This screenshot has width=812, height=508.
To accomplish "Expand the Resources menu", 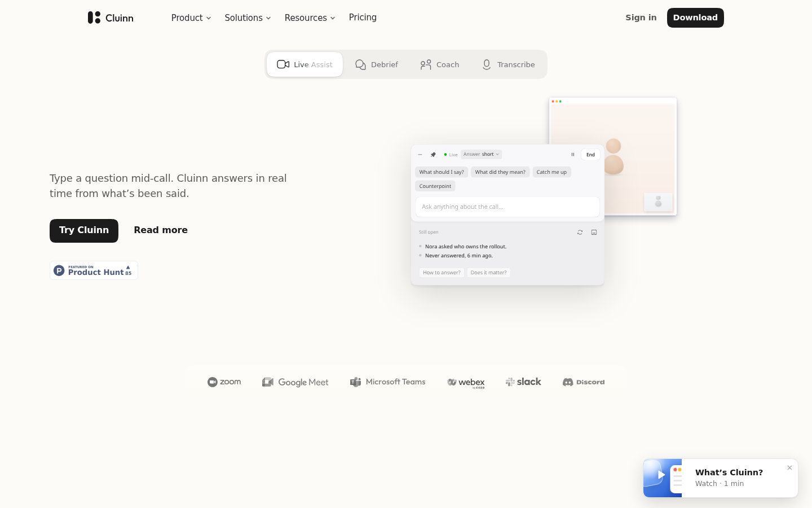I will [x=310, y=17].
